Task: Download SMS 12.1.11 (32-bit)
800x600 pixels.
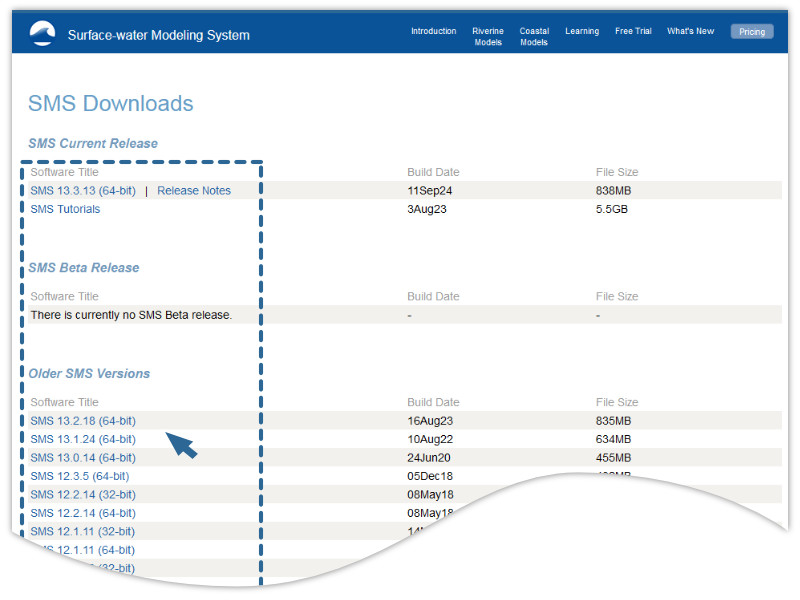Action: pos(83,532)
